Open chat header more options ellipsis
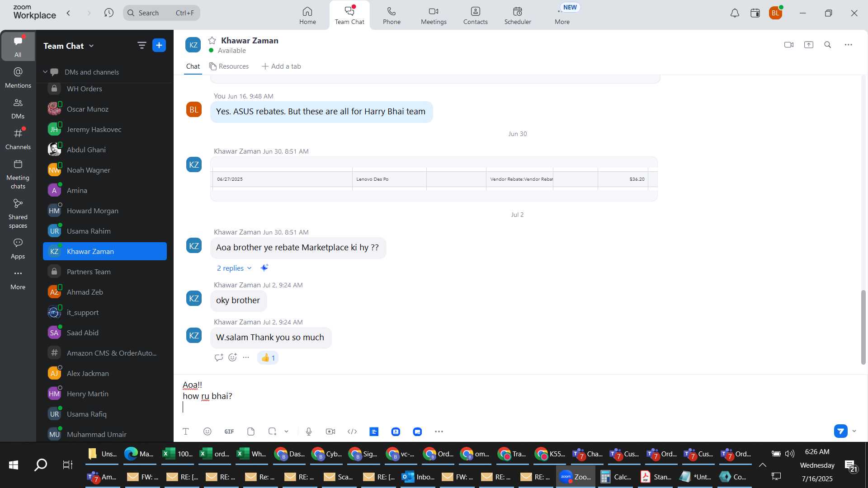868x488 pixels. click(x=849, y=45)
